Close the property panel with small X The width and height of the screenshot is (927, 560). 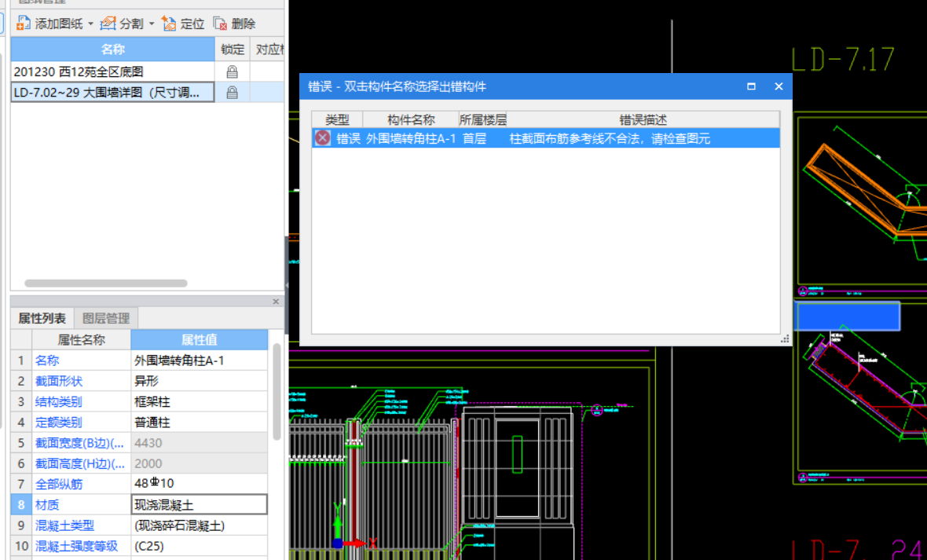[x=276, y=302]
